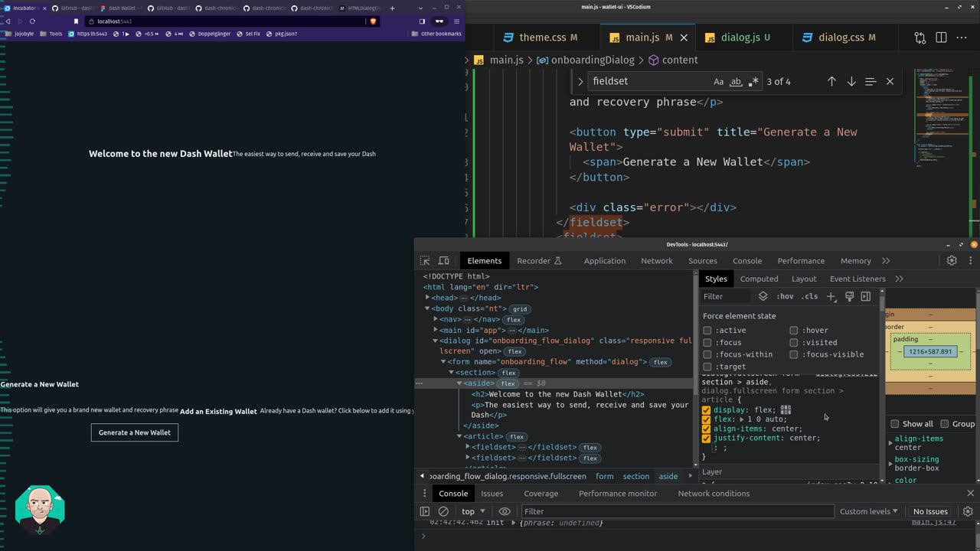The image size is (980, 551).
Task: Open a new browser tab
Action: (x=392, y=8)
